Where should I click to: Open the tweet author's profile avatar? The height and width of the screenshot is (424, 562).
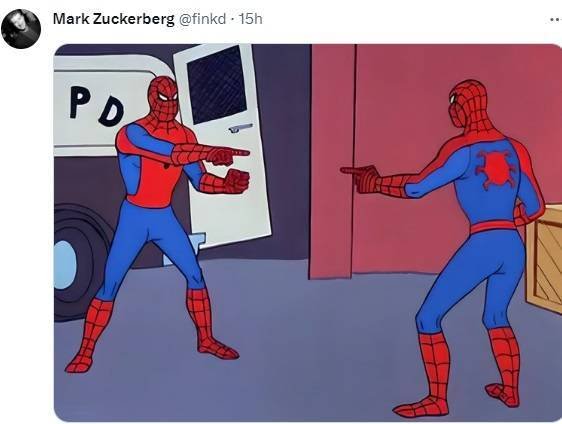21,29
